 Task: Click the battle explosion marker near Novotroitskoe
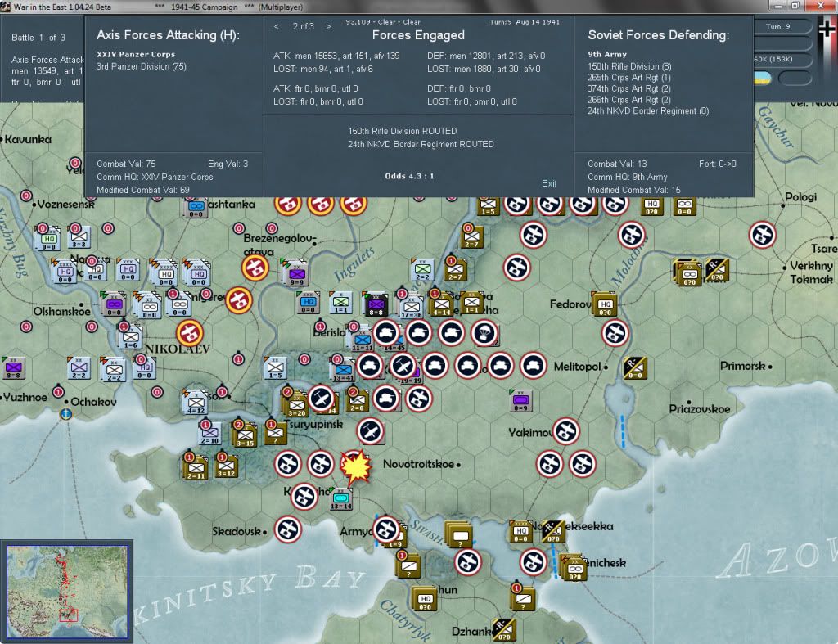[355, 466]
